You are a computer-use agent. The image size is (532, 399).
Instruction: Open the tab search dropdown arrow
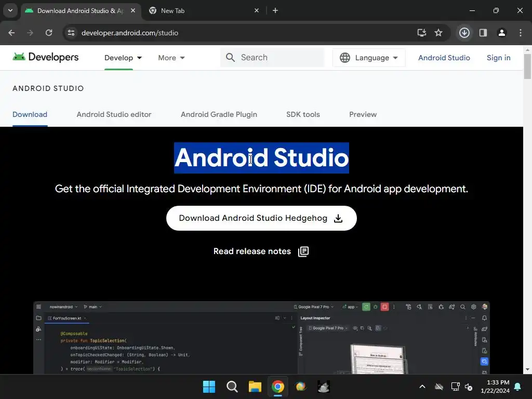10,10
